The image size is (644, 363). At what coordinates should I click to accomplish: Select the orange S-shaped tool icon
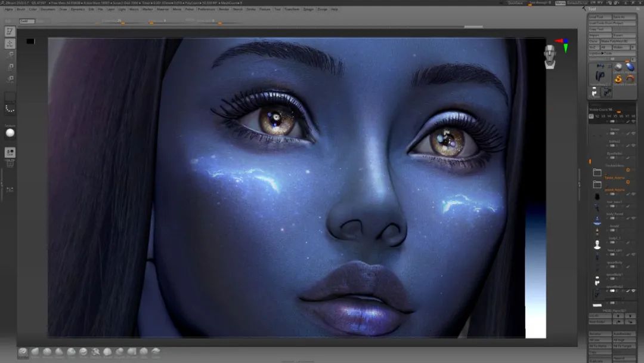point(618,79)
